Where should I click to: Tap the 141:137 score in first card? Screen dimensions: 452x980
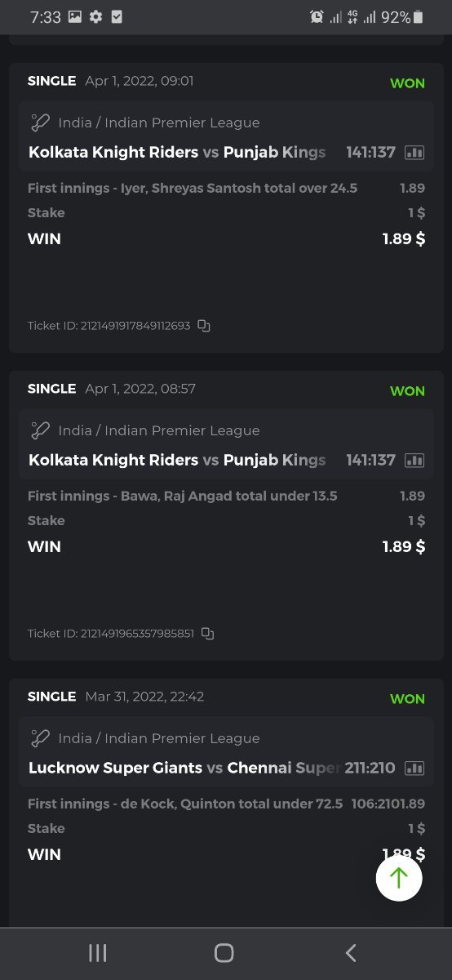(x=370, y=153)
